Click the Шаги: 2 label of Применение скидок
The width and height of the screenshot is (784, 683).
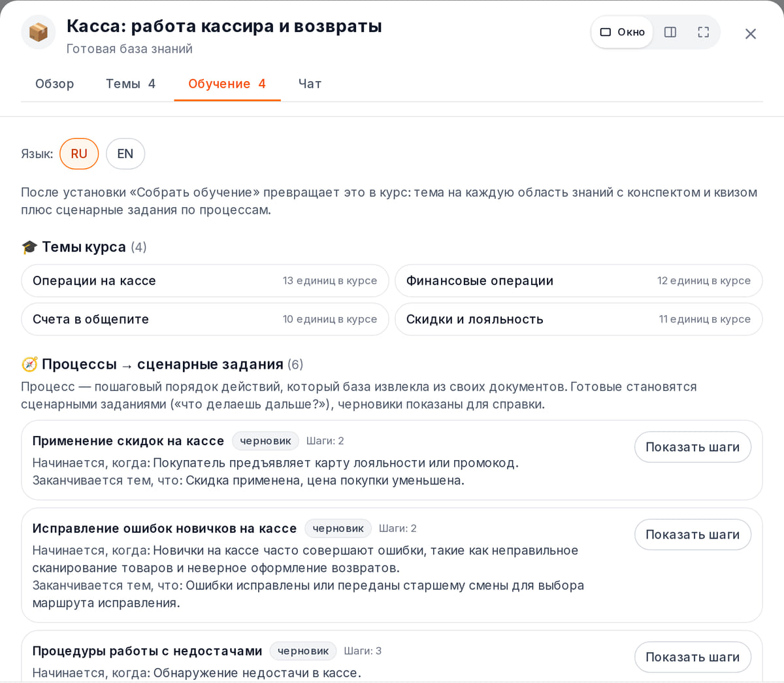pyautogui.click(x=325, y=441)
